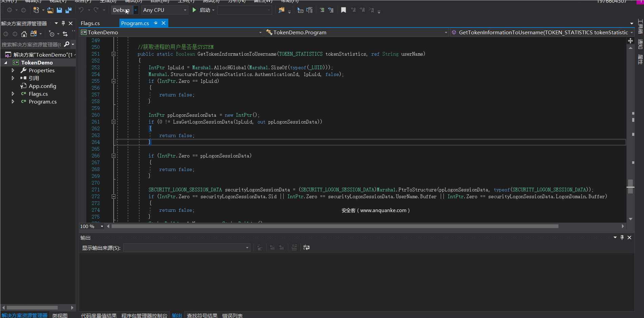The height and width of the screenshot is (318, 644).
Task: Toggle pin on Solution Explorer panel
Action: click(63, 23)
